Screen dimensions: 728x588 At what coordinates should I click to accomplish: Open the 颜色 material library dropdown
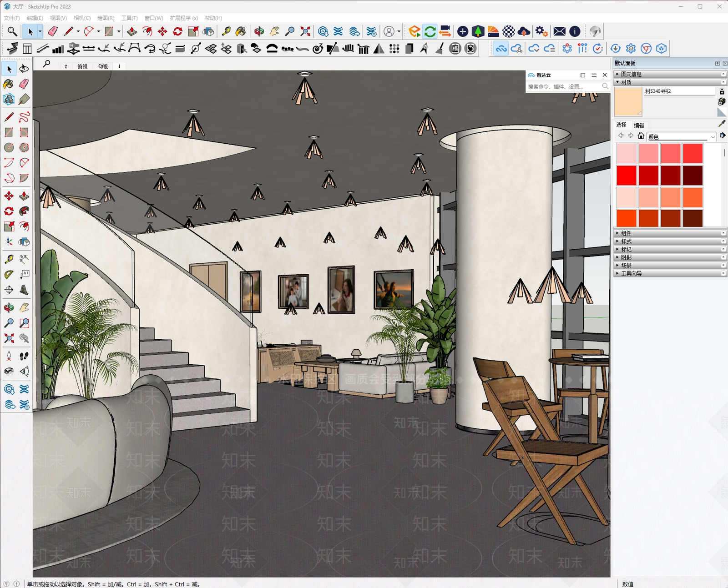click(682, 136)
